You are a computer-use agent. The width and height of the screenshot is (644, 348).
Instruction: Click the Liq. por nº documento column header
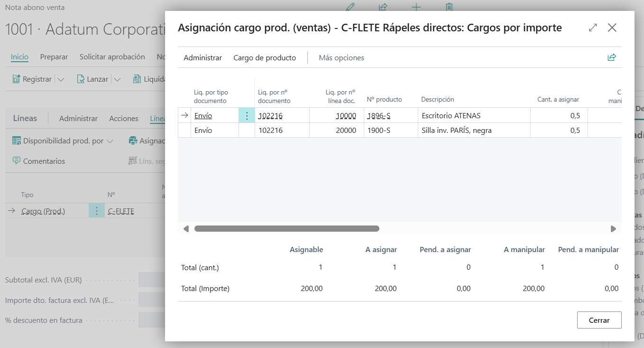[274, 96]
